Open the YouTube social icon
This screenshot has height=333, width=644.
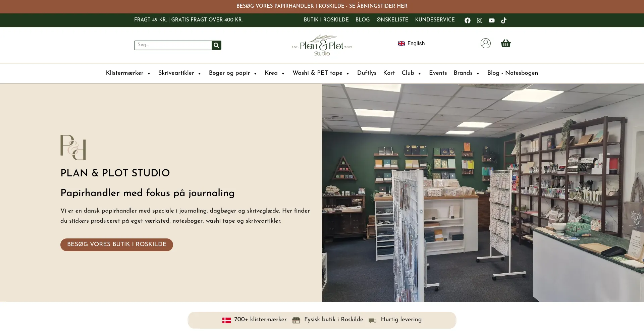[x=492, y=20]
